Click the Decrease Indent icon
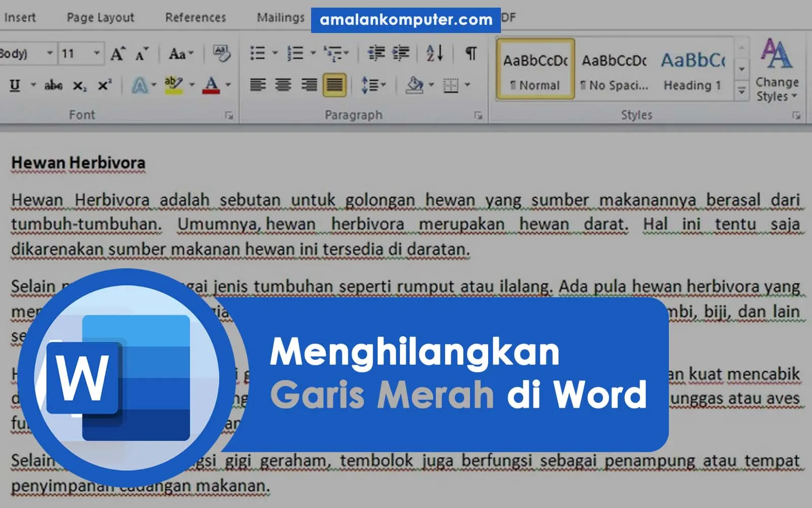Screen dimensions: 812x508 point(376,53)
